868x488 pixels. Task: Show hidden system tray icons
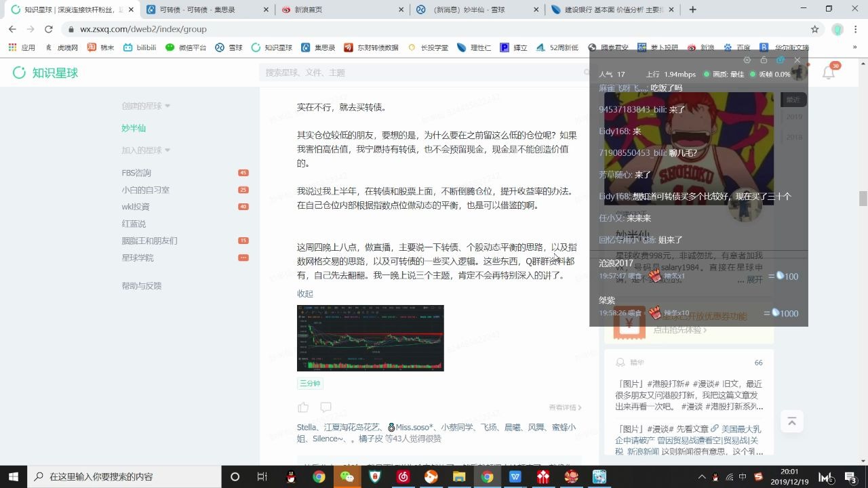click(701, 477)
